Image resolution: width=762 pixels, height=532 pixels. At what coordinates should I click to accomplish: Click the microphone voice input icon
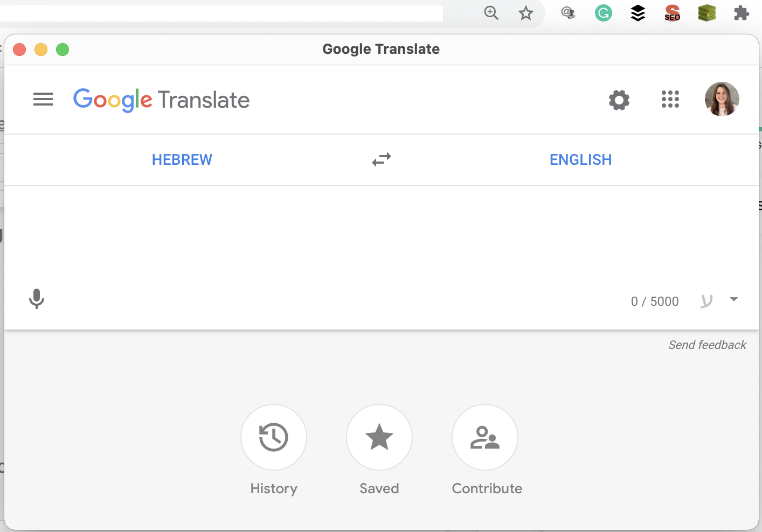click(x=37, y=299)
